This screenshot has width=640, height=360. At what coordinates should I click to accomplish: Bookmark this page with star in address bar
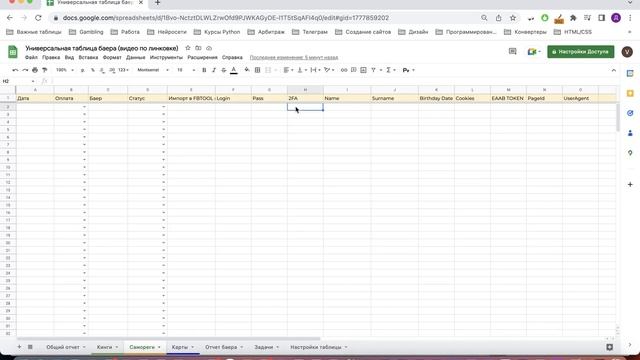click(513, 18)
